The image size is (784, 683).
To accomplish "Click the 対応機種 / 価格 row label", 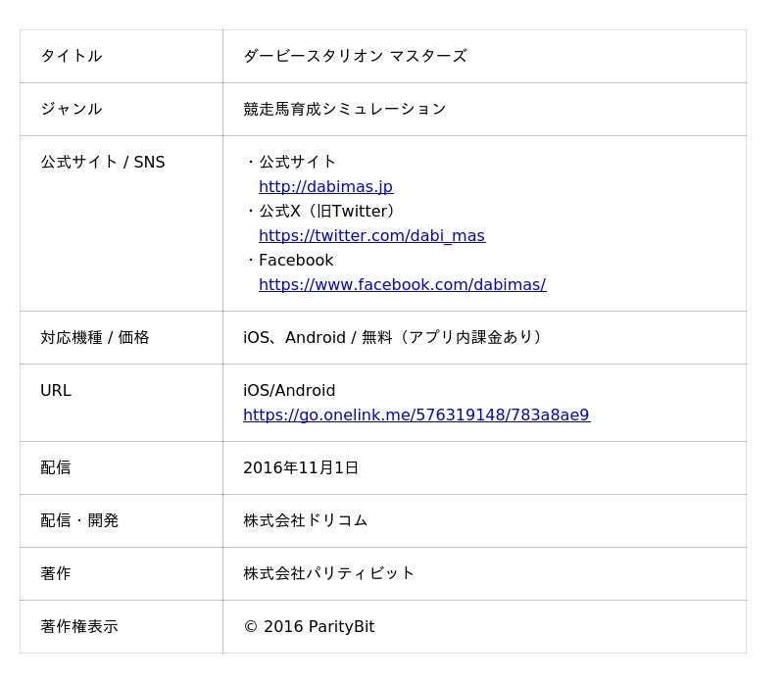I will pos(94,337).
